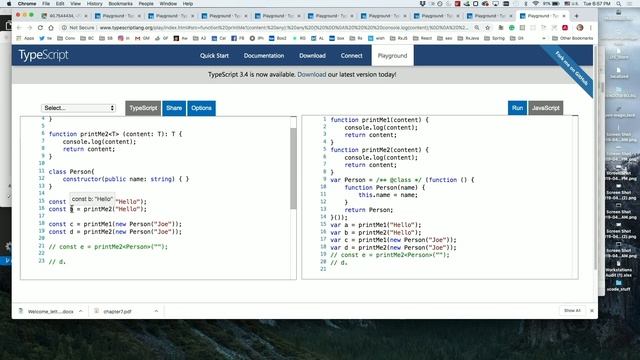
Task: Open the Apps bookmarks shortcut
Action: [25, 38]
